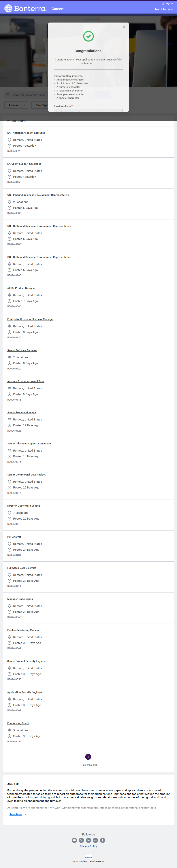Image resolution: width=177 pixels, height=868 pixels.
Task: Close the Congratulations dialog
Action: point(124,27)
